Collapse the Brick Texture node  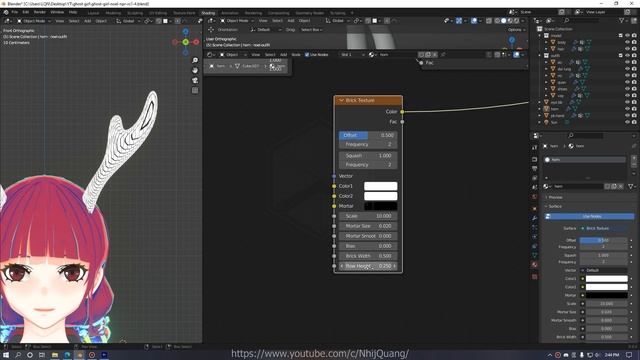click(x=341, y=100)
